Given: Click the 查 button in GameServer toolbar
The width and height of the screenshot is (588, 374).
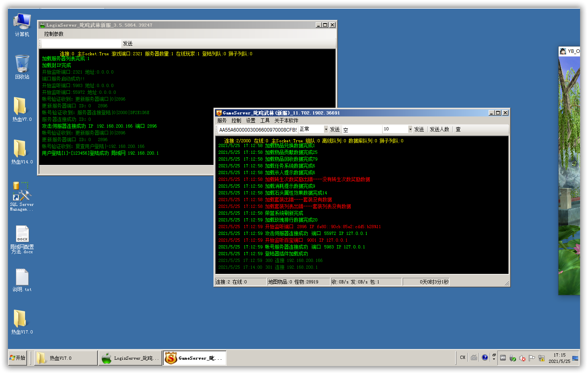Looking at the screenshot, I should tap(458, 129).
